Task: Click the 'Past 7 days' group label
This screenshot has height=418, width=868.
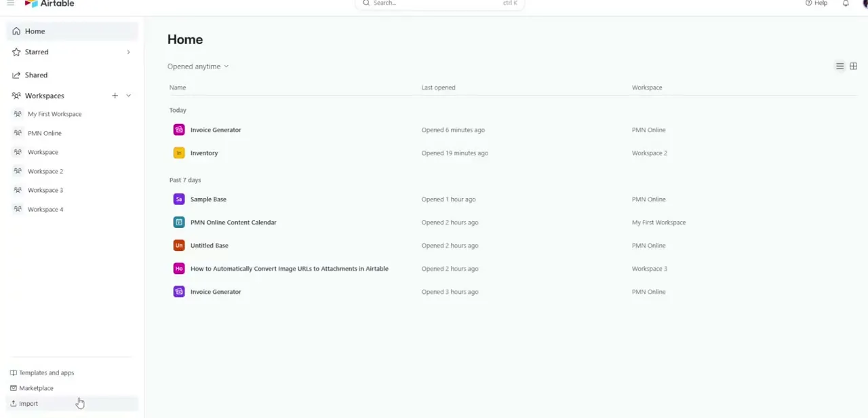Action: pyautogui.click(x=185, y=180)
